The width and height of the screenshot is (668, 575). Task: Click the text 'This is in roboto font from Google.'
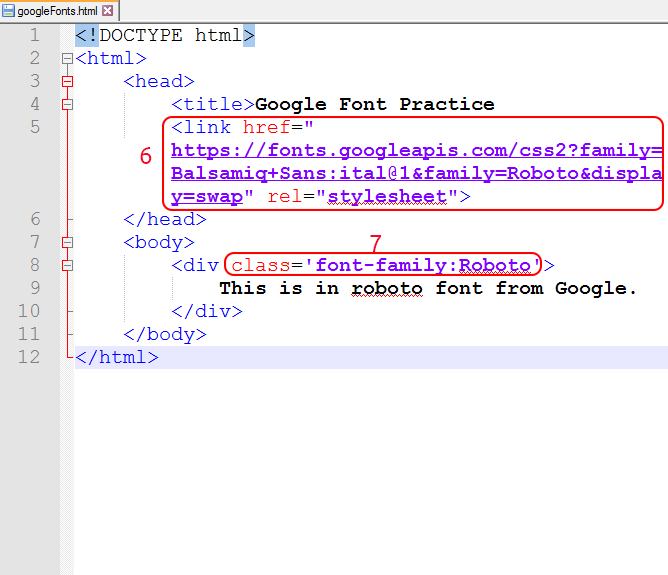coord(428,288)
